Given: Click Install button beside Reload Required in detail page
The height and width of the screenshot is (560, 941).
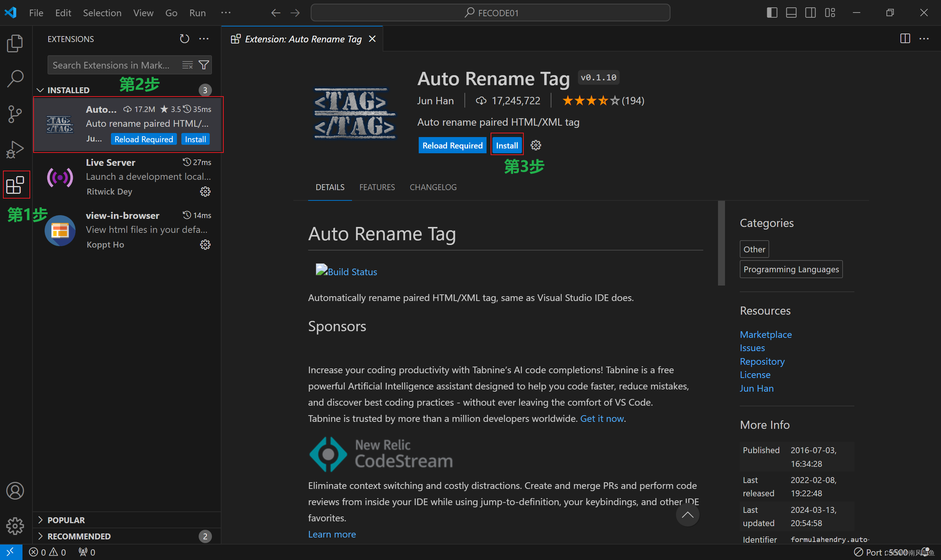Looking at the screenshot, I should pos(506,145).
